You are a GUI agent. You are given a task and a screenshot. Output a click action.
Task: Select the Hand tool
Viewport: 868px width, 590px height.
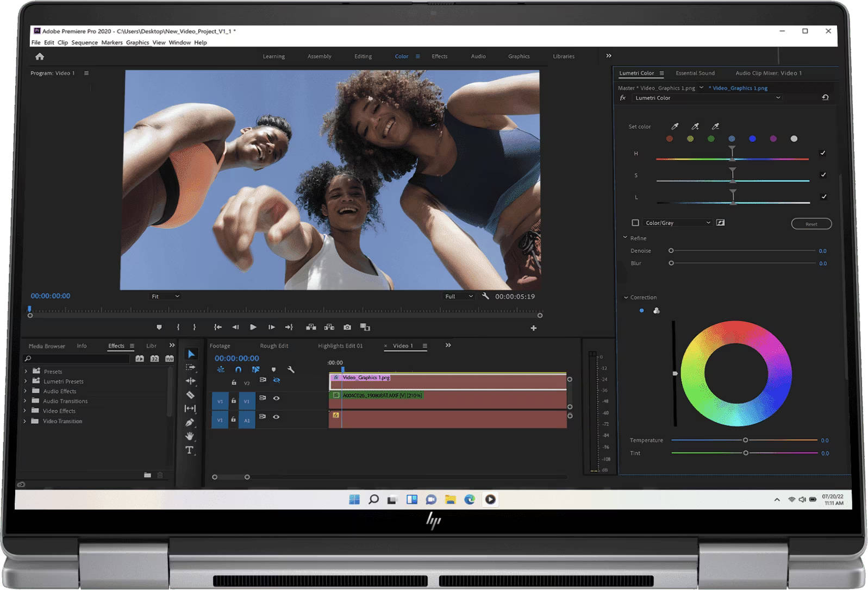190,436
